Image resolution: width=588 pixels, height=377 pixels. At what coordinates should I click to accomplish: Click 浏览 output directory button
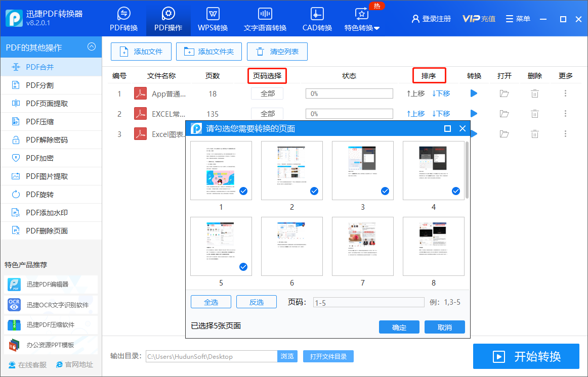click(287, 356)
